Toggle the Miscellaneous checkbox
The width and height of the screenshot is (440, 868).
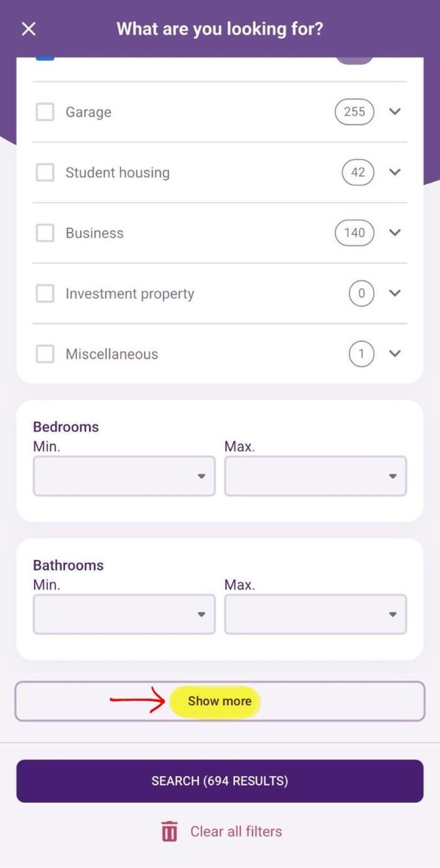click(45, 354)
